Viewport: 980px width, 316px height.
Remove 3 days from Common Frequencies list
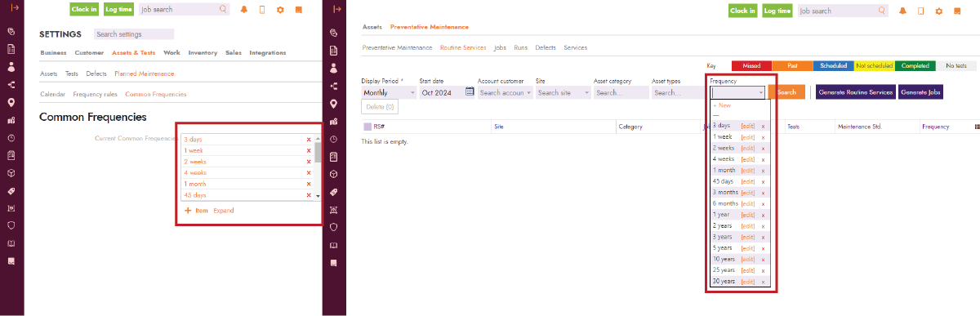309,140
